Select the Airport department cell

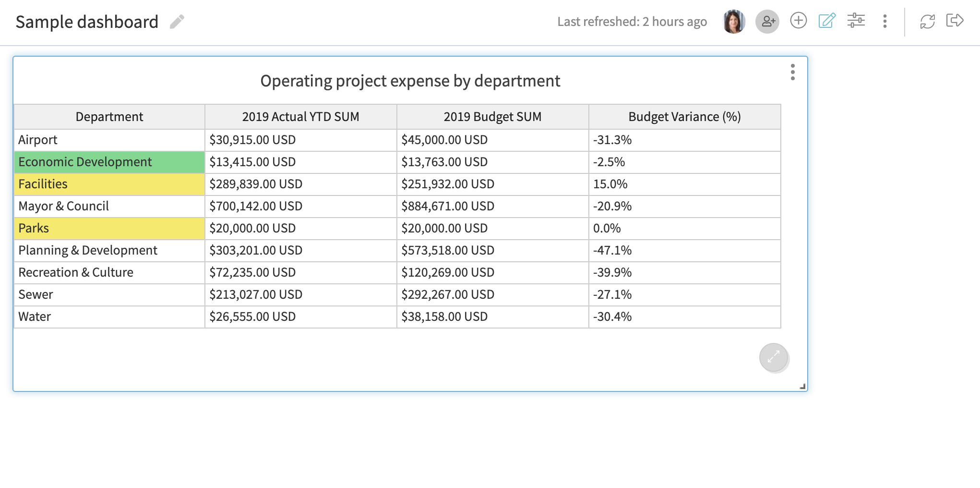pos(109,140)
